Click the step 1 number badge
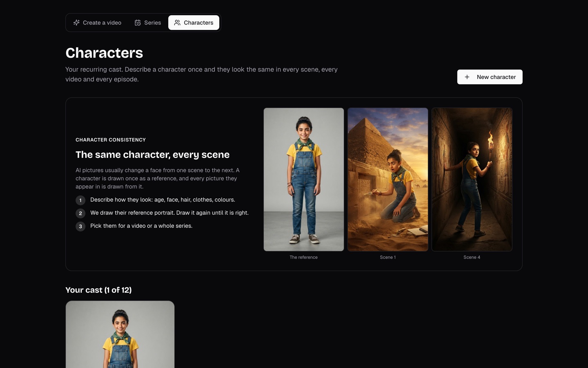588x368 pixels. coord(80,200)
